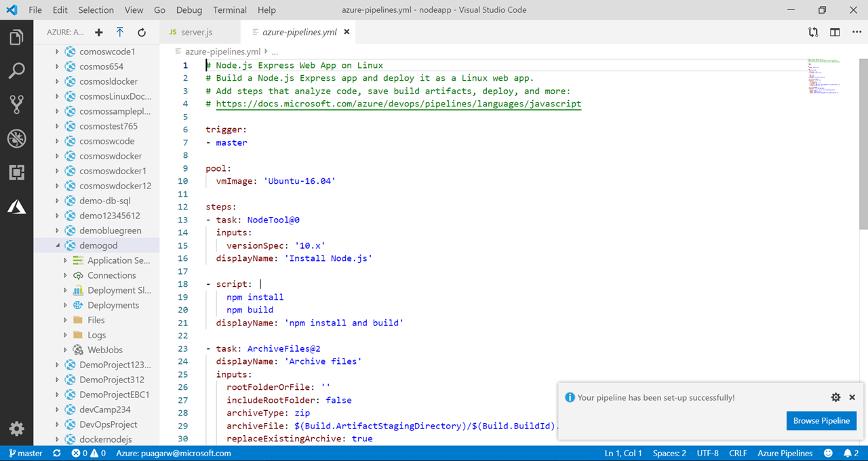
Task: Open the Terminal menu
Action: click(229, 9)
